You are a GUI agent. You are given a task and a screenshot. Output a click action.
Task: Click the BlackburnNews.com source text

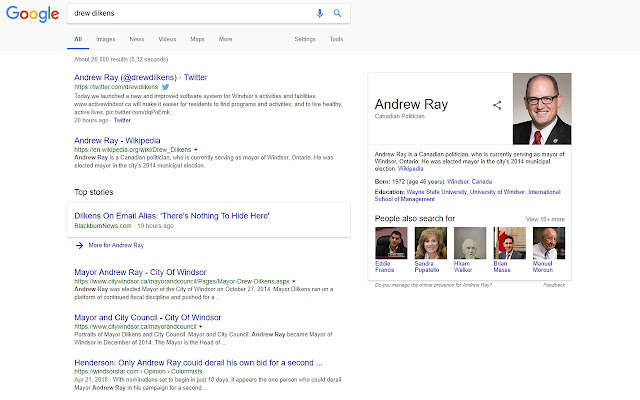[x=103, y=226]
